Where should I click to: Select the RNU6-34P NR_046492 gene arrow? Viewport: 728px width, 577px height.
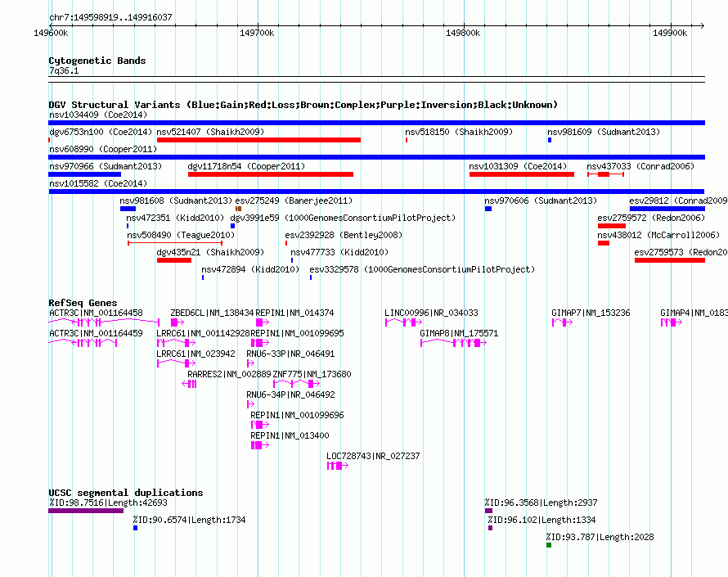pos(251,404)
